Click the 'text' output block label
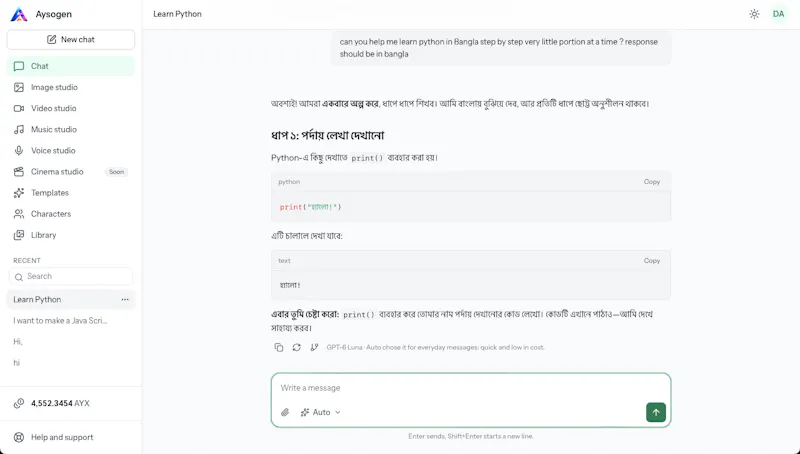The height and width of the screenshot is (454, 800). tap(284, 261)
